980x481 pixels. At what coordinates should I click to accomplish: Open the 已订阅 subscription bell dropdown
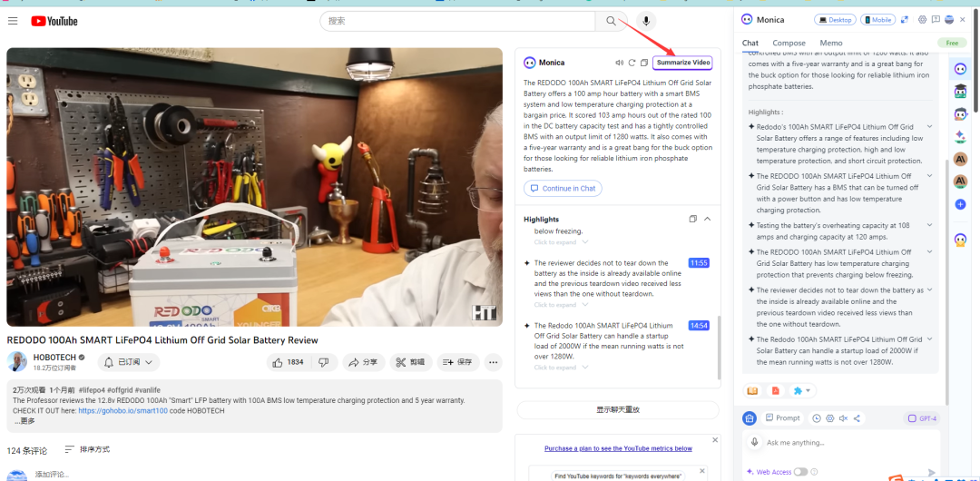(x=129, y=362)
